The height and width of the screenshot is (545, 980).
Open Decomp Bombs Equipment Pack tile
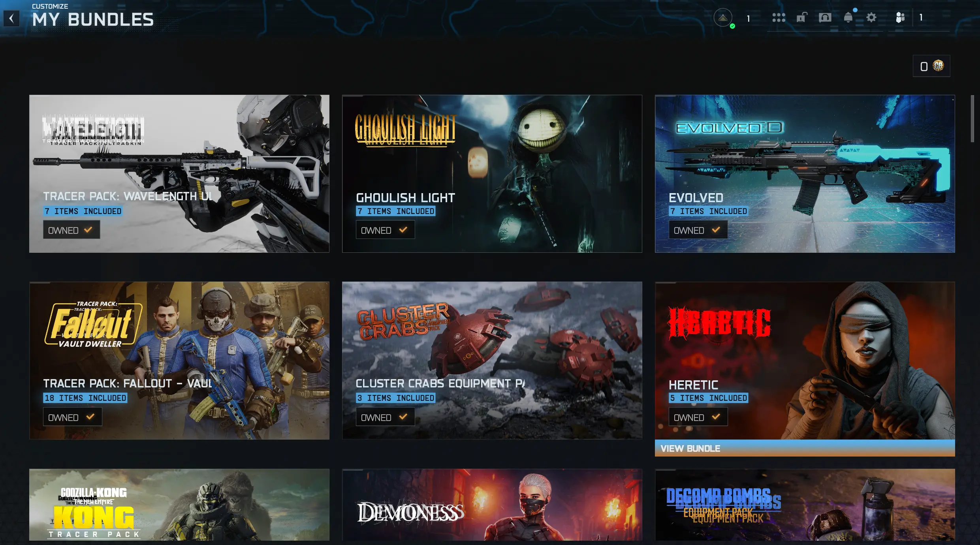click(x=805, y=505)
